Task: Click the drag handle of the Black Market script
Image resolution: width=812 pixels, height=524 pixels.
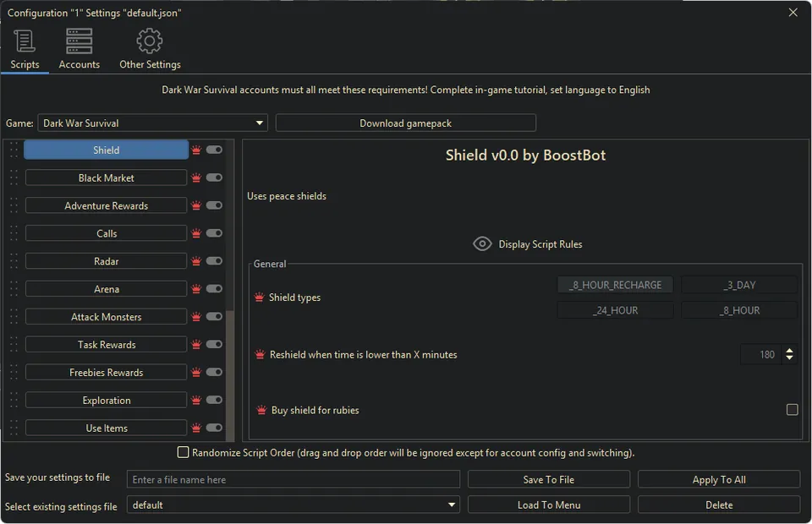Action: point(14,178)
